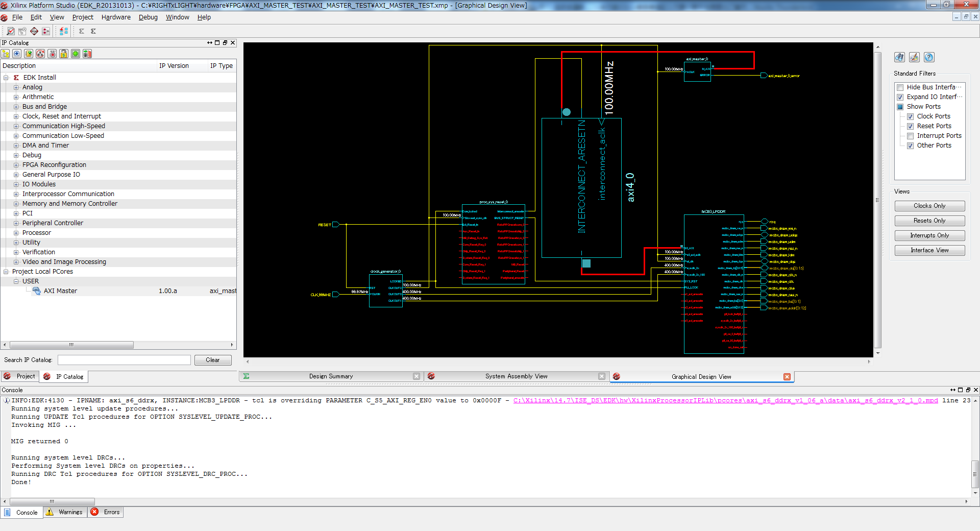
Task: Click the yellow tree view icon in IP Catalog
Action: [x=6, y=54]
